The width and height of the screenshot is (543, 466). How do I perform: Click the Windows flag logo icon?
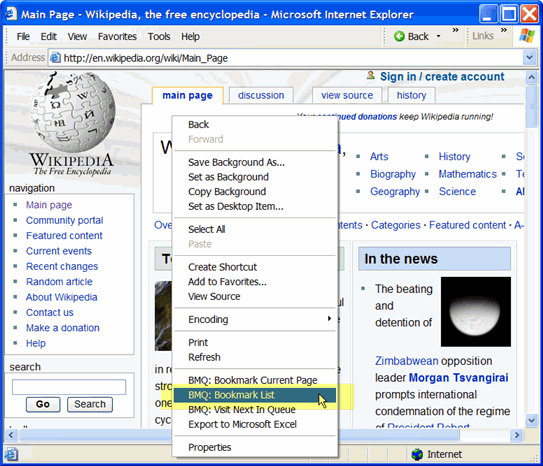pyautogui.click(x=526, y=36)
